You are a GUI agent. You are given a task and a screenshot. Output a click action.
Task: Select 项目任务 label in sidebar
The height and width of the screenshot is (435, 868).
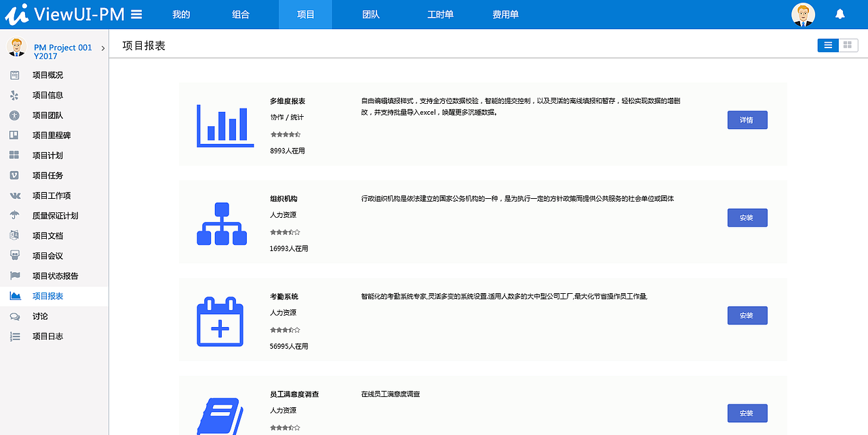point(47,175)
